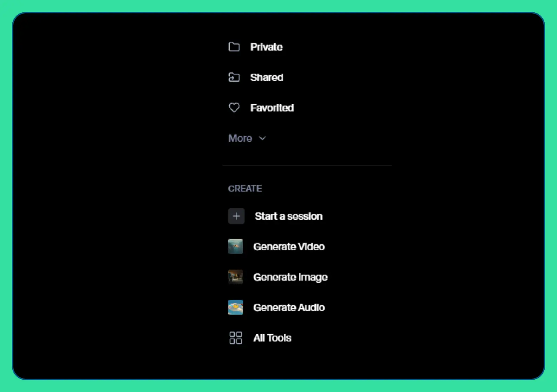Open the All Tools page
Screen dimensions: 557x392
[272, 338]
